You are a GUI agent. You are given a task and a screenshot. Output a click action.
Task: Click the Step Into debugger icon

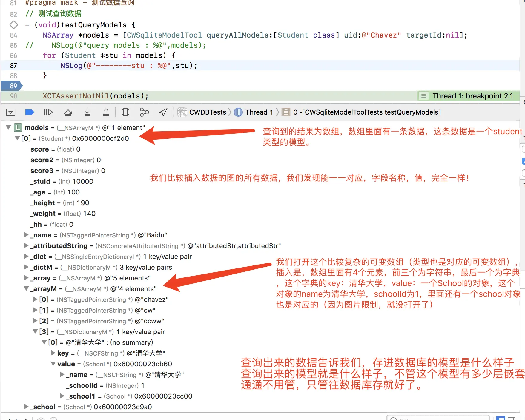[x=87, y=112]
